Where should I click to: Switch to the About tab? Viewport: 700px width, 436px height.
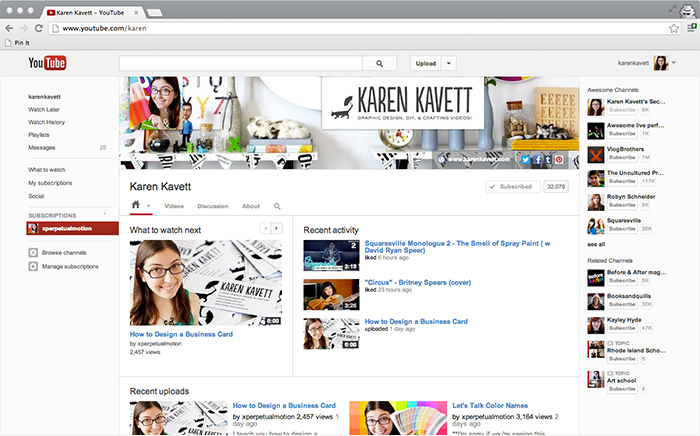point(251,206)
